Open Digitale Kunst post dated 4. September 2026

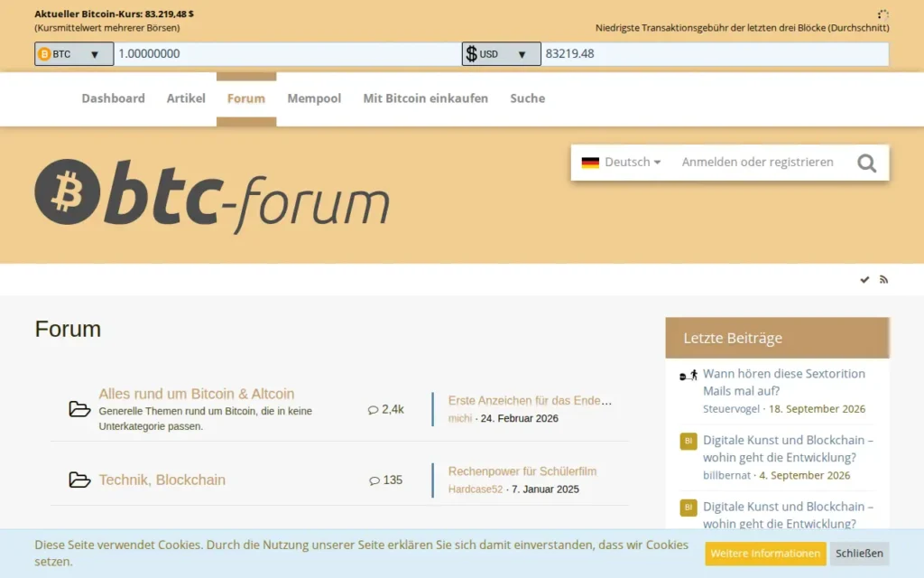[x=788, y=449]
